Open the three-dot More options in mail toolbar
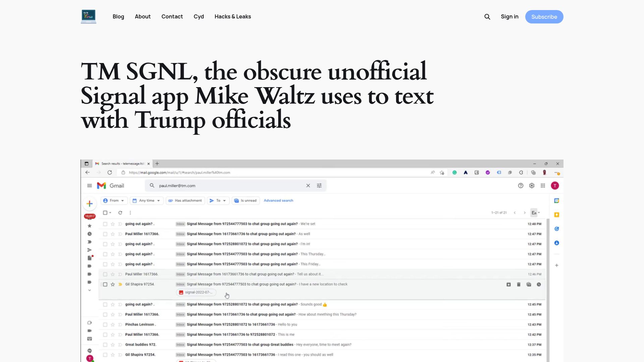This screenshot has width=644, height=362. (x=130, y=213)
